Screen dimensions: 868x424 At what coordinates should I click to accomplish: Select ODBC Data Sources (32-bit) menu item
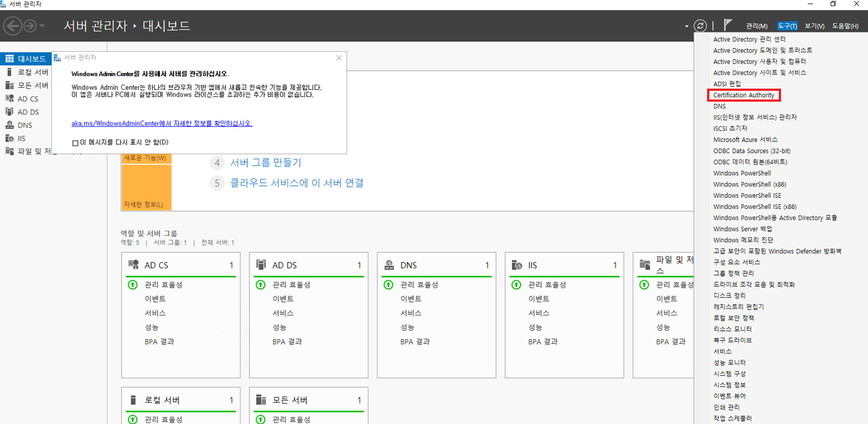click(752, 151)
